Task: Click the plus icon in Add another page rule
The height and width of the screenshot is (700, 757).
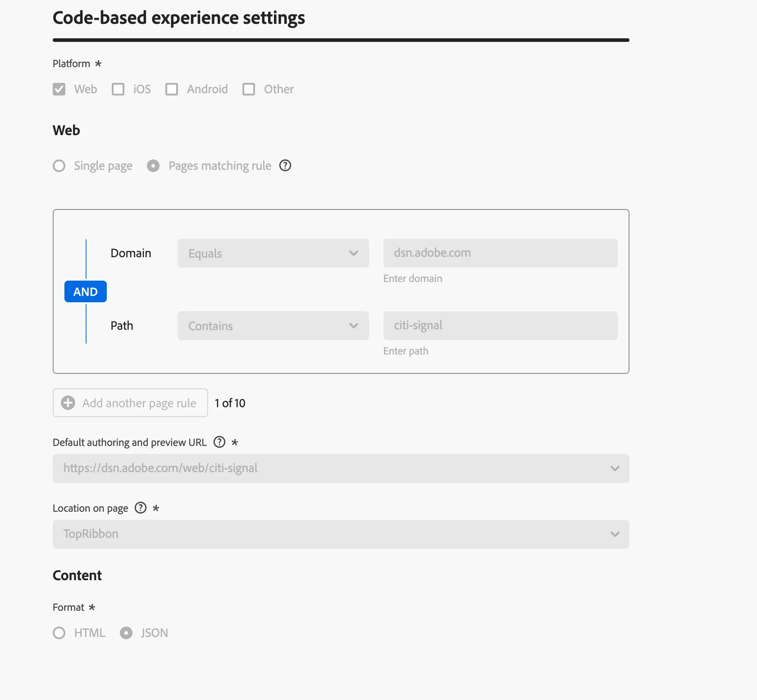Action: click(68, 403)
